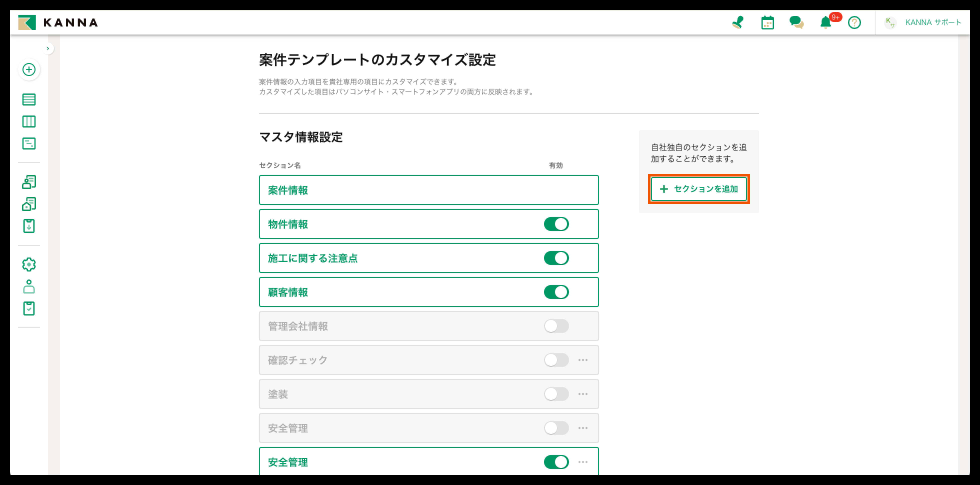Open the list view icon in sidebar
Screen dimensions: 980x485
(29, 100)
